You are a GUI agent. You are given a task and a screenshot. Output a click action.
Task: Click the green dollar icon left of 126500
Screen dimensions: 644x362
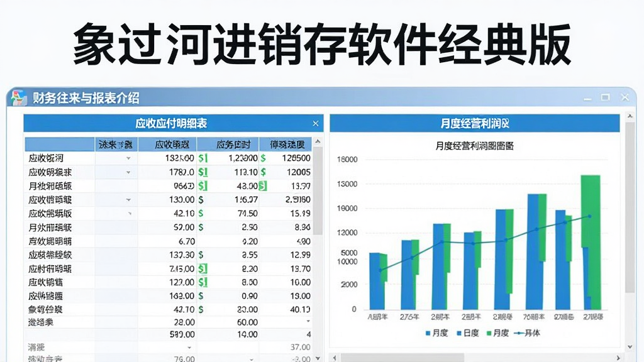263,158
